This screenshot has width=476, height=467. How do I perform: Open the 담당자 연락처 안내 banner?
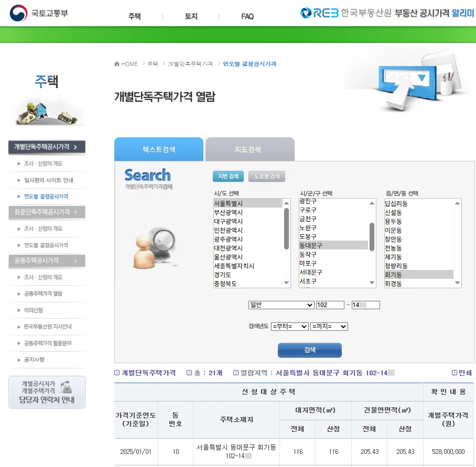47,392
